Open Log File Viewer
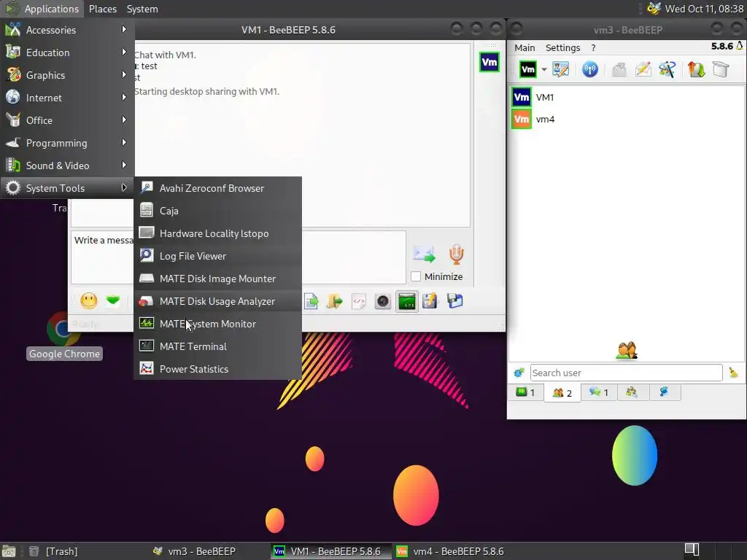 (x=217, y=256)
